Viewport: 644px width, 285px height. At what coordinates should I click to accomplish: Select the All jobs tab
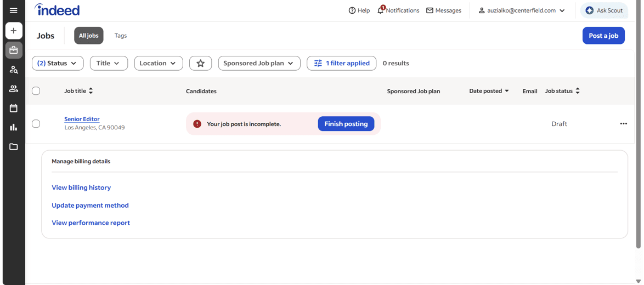point(89,36)
